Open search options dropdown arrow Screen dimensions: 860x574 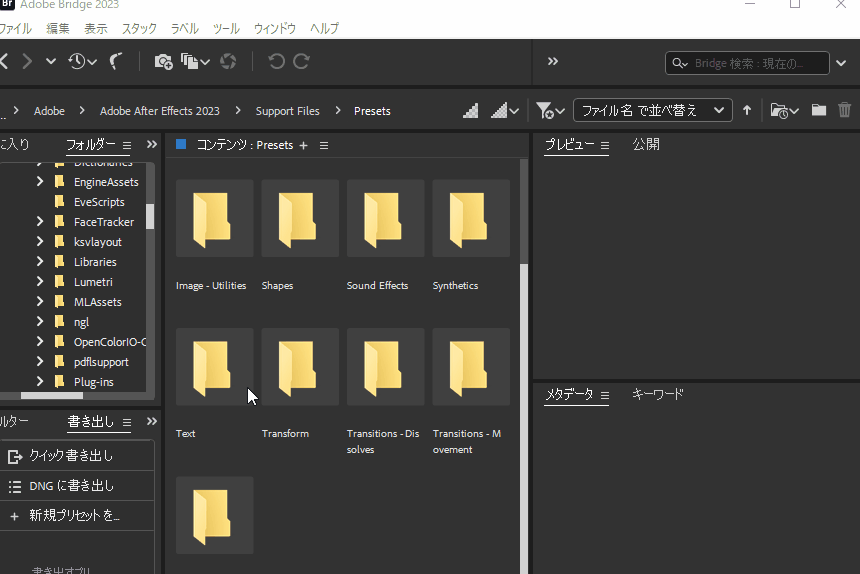(x=841, y=64)
